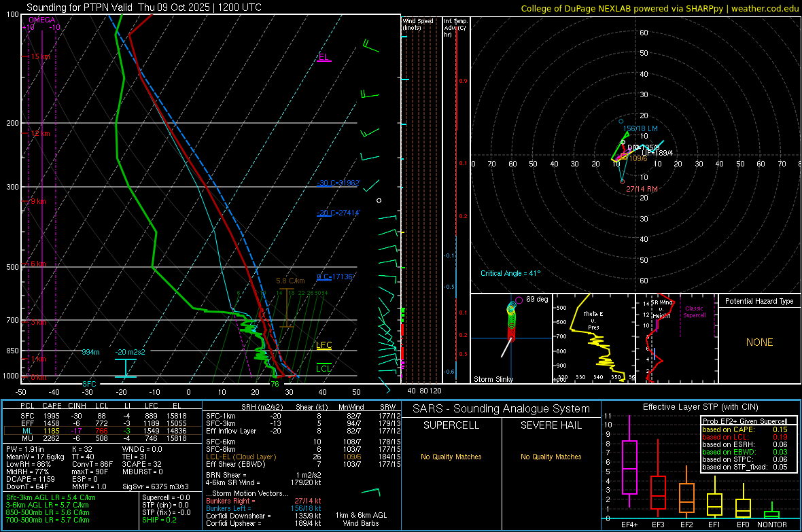Click the '5.8 C/km' lapse rate annotation

[290, 281]
